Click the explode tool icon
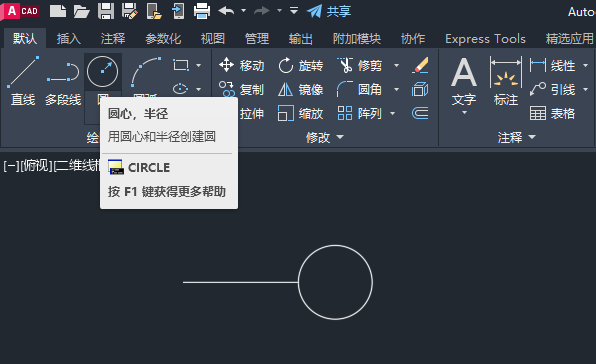The height and width of the screenshot is (364, 596). coord(420,90)
